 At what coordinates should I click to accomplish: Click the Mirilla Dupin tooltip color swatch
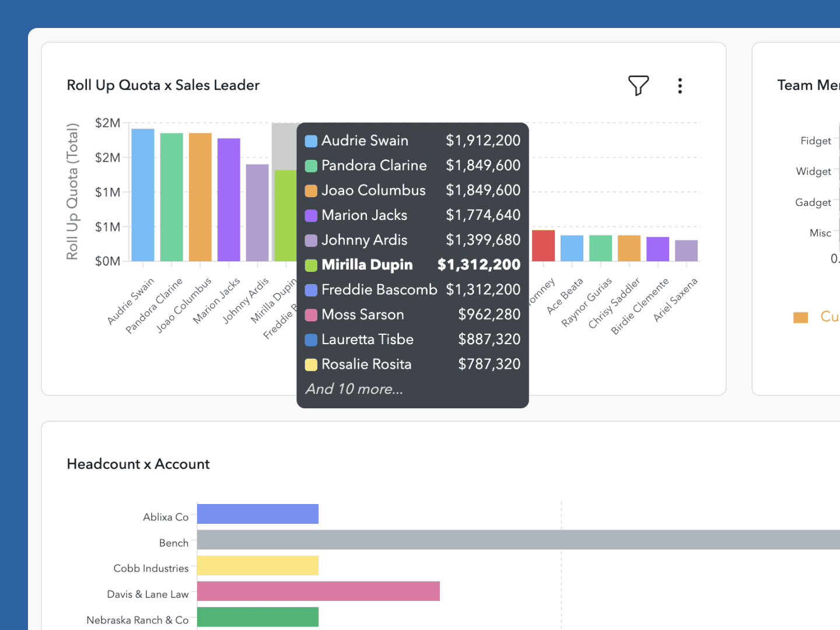coord(311,265)
